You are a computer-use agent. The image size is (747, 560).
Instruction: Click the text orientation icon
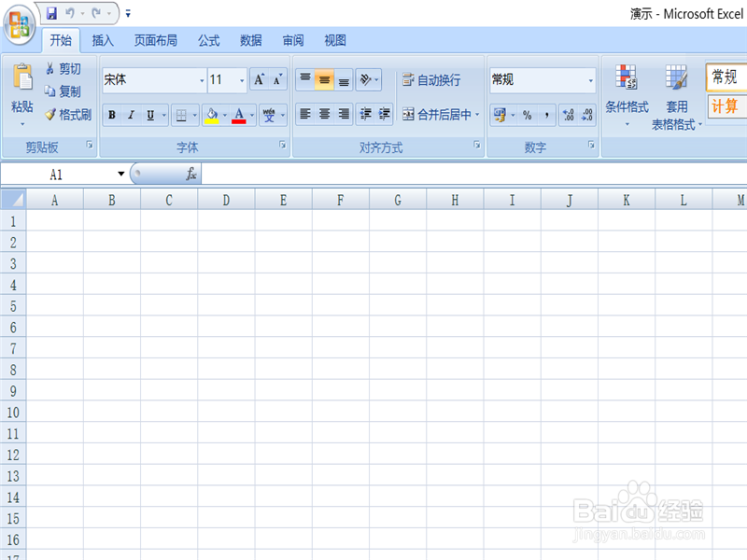point(365,79)
